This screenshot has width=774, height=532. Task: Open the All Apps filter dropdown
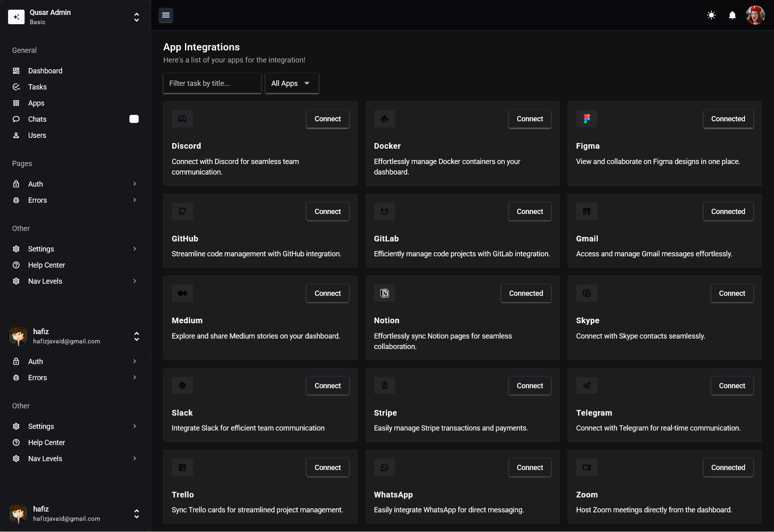pos(291,83)
